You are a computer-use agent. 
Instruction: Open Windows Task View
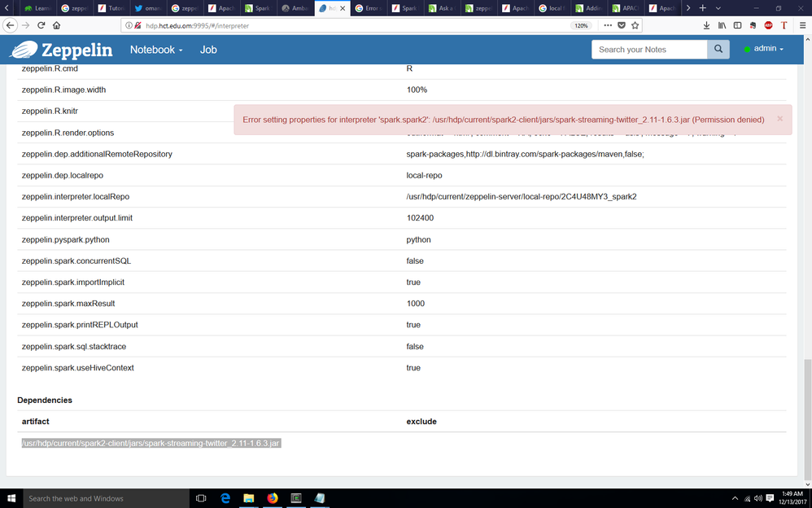pos(201,498)
